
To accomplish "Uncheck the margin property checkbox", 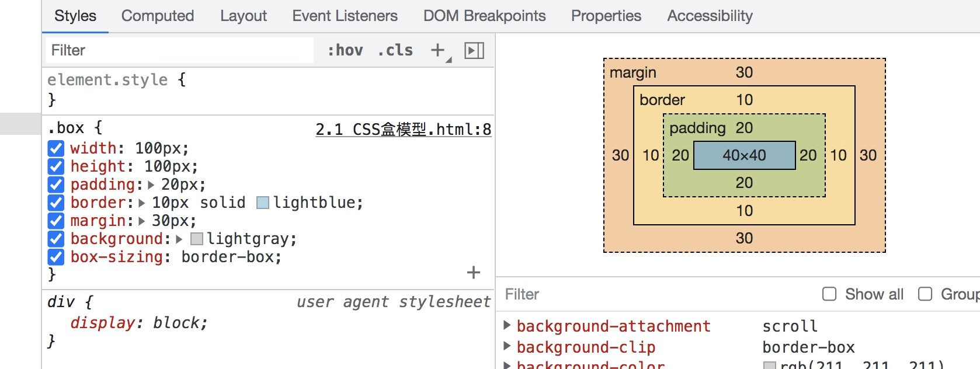I will 56,221.
